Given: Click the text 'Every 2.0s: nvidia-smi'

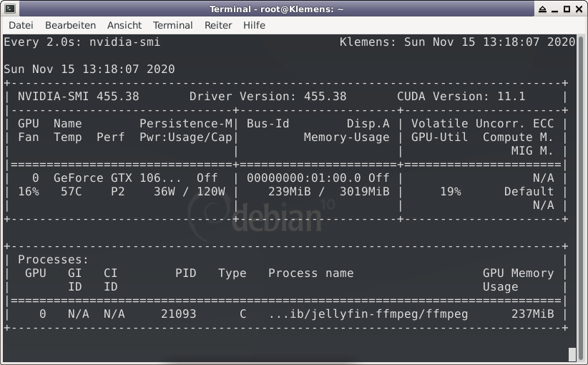Looking at the screenshot, I should click(82, 42).
